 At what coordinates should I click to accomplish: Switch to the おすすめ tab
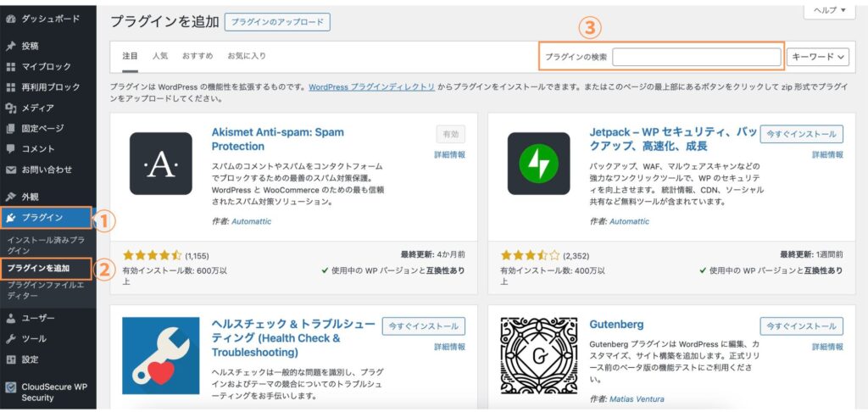pyautogui.click(x=197, y=56)
